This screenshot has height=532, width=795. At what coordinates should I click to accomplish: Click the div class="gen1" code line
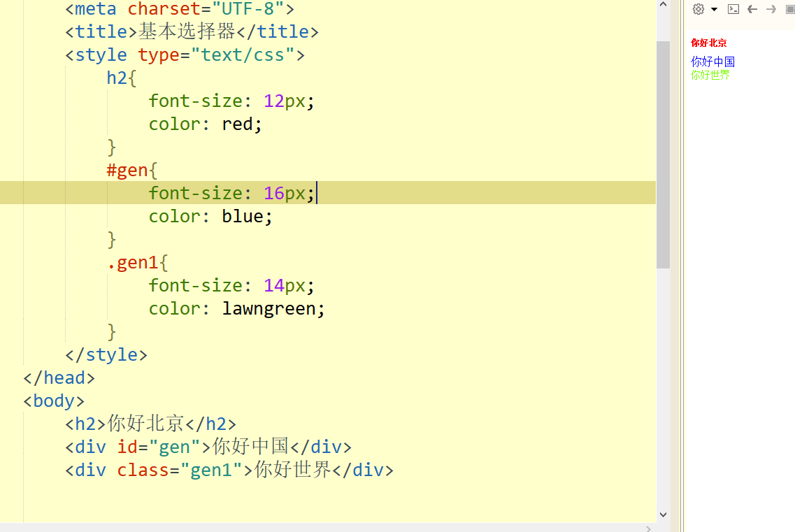click(x=229, y=470)
